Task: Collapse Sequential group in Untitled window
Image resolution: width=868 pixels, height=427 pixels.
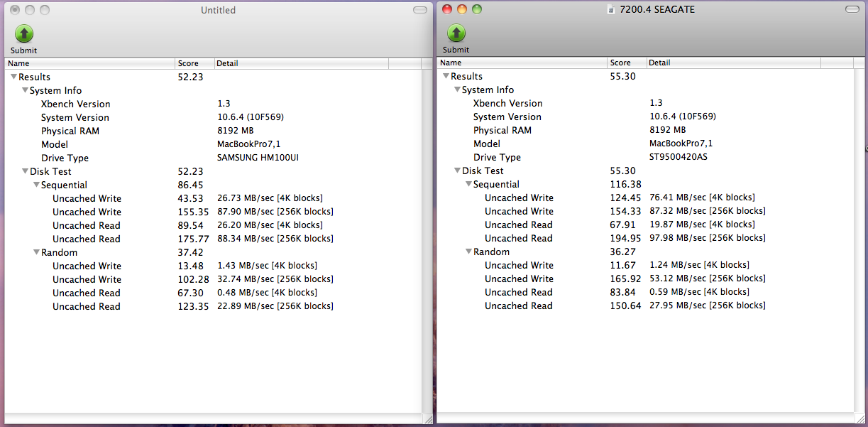Action: (36, 185)
